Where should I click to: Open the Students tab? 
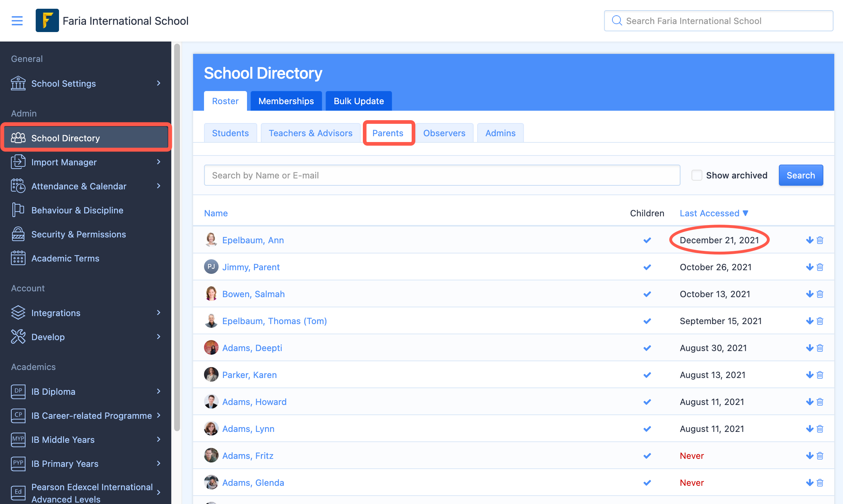230,133
